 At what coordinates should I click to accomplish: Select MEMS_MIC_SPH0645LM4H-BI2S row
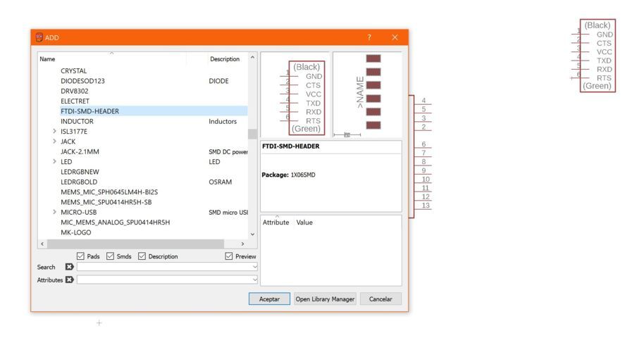pos(109,192)
